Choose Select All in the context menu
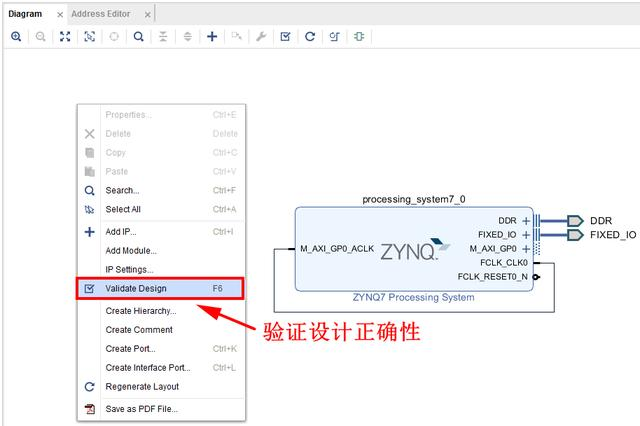 click(x=162, y=209)
